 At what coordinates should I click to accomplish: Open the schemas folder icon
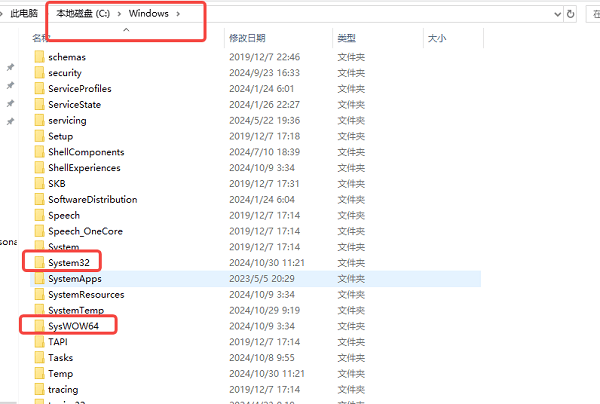click(39, 57)
